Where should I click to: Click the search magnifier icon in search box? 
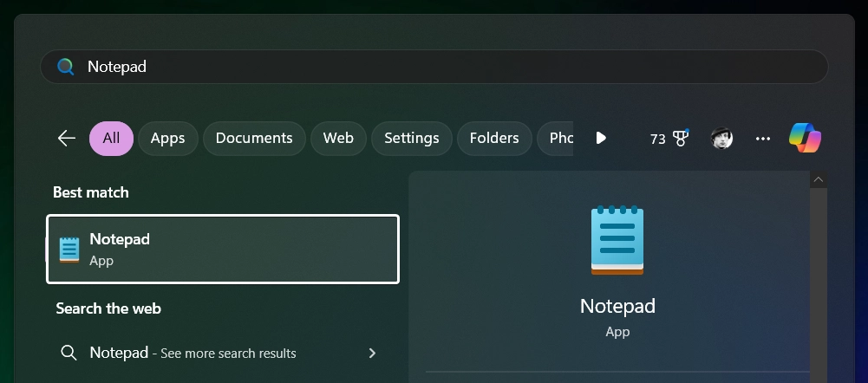tap(65, 67)
